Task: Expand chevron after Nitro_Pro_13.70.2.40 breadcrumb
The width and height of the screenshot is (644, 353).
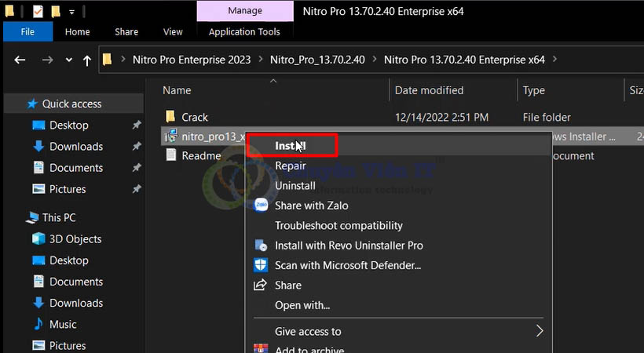Action: click(375, 60)
